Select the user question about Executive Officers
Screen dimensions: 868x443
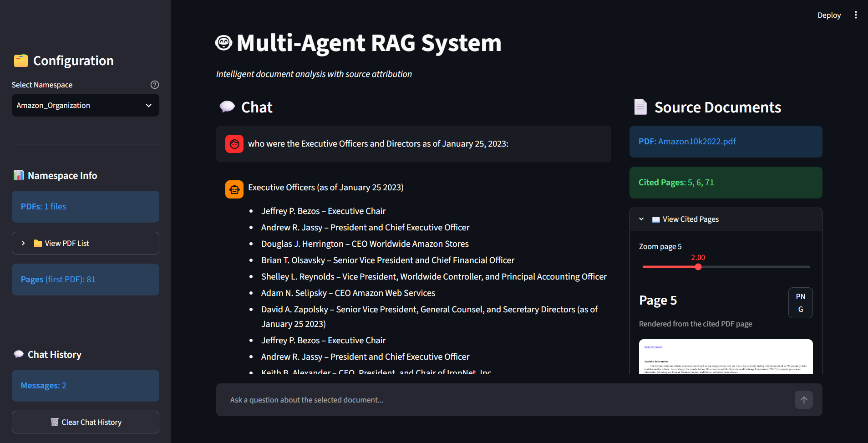[378, 144]
